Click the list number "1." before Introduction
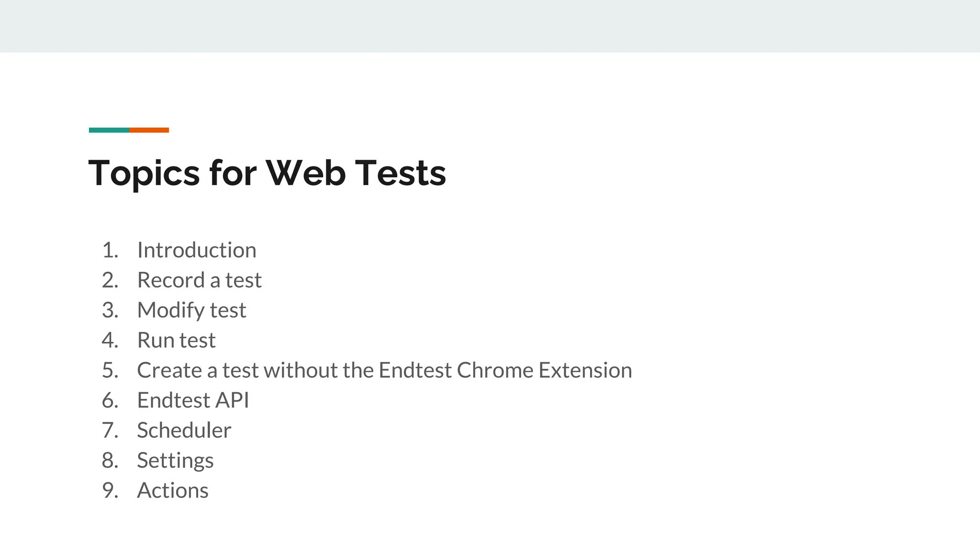The width and height of the screenshot is (980, 551). coord(110,250)
